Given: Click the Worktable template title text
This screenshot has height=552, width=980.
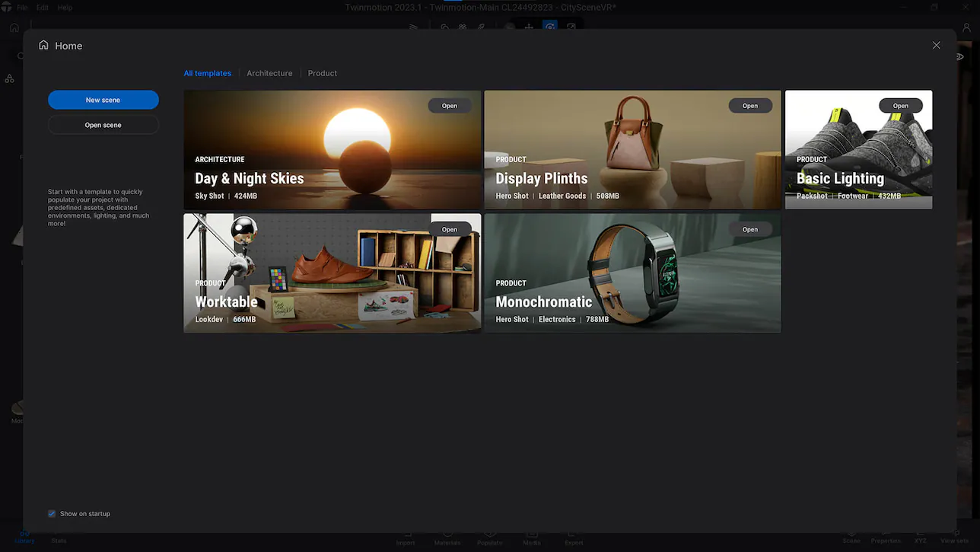Looking at the screenshot, I should pos(226,302).
